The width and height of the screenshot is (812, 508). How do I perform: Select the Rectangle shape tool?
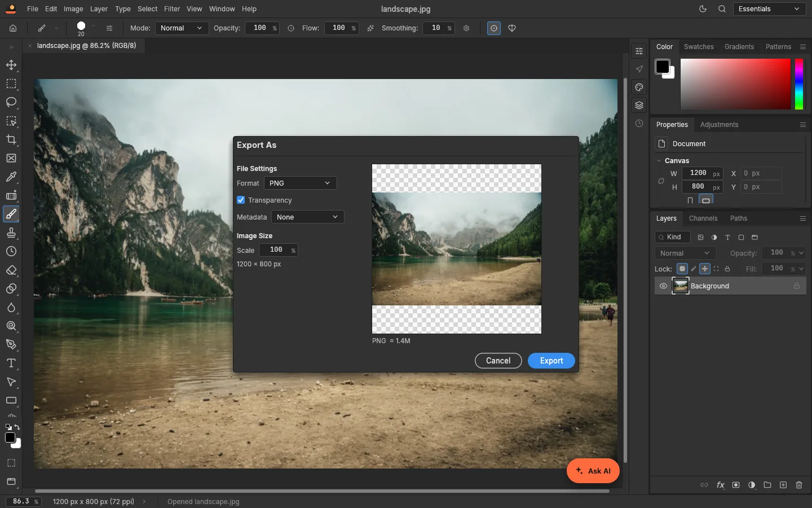tap(11, 400)
